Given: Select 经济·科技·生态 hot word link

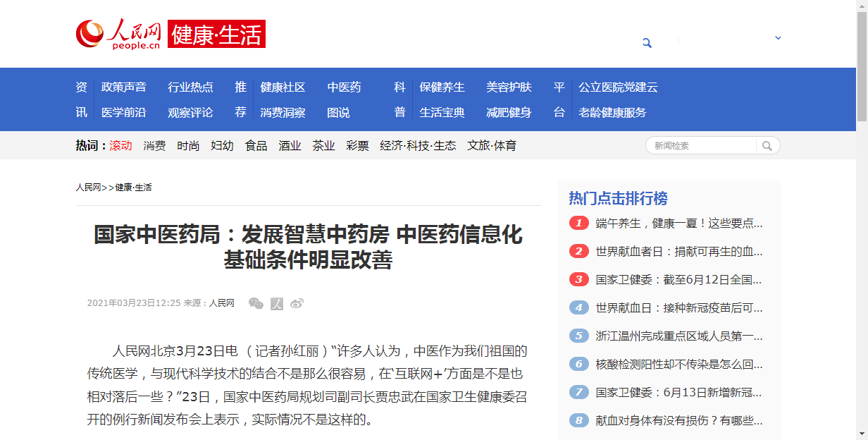Looking at the screenshot, I should click(418, 146).
